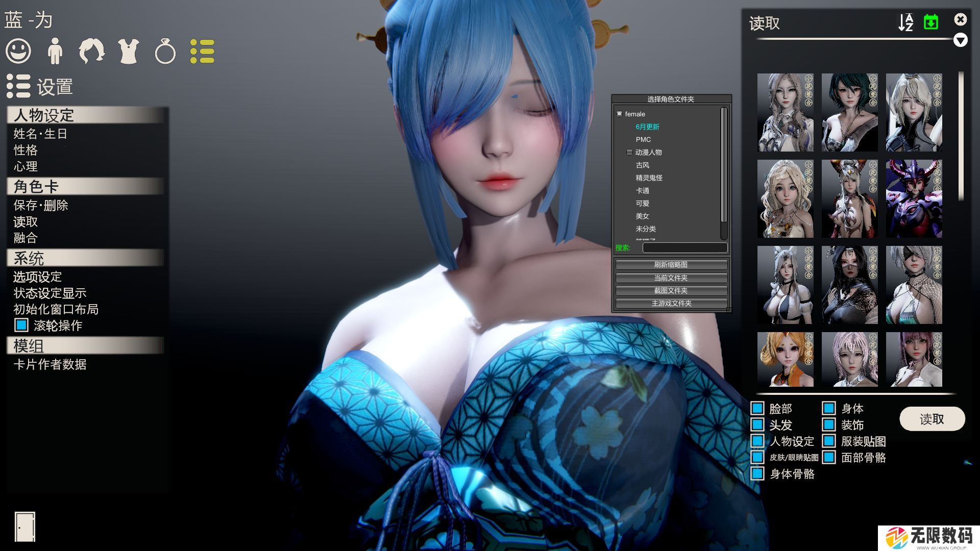
Task: Select the purple demon armor character card
Action: click(x=914, y=198)
